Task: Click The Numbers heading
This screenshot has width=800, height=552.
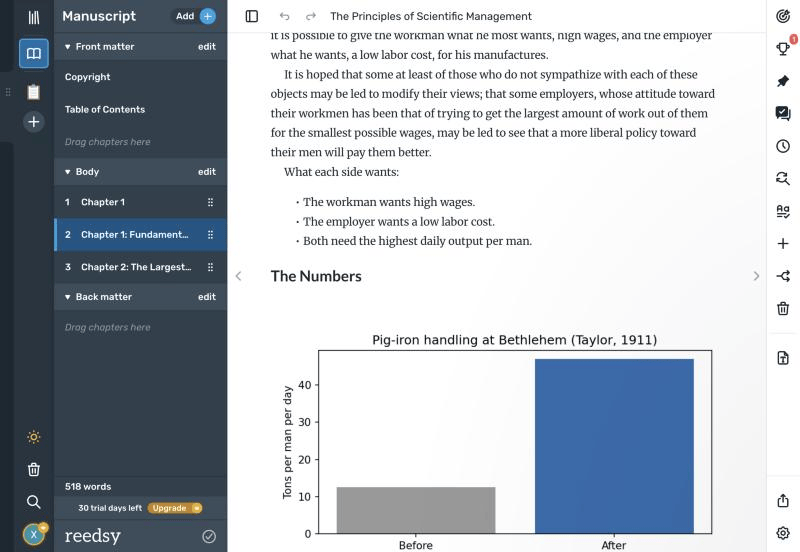Action: (316, 276)
